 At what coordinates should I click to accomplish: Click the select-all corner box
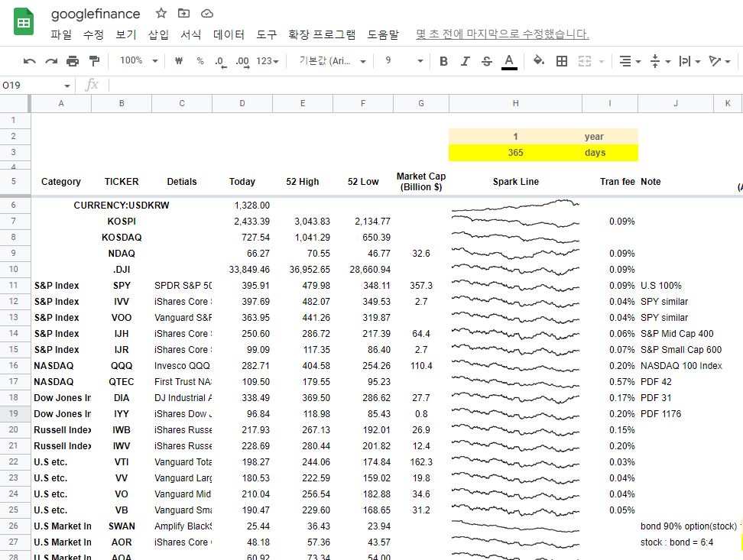tap(15, 103)
